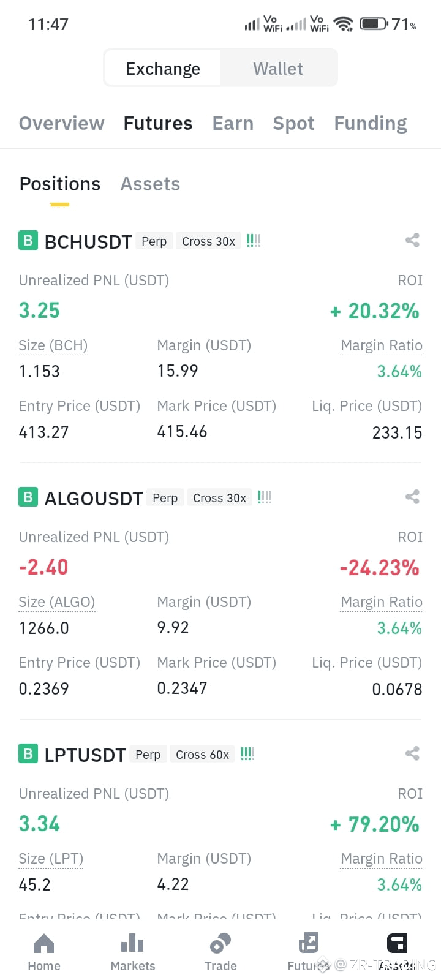This screenshot has width=441, height=980.
Task: Tap the share icon for BCHUSDT position
Action: tap(412, 240)
